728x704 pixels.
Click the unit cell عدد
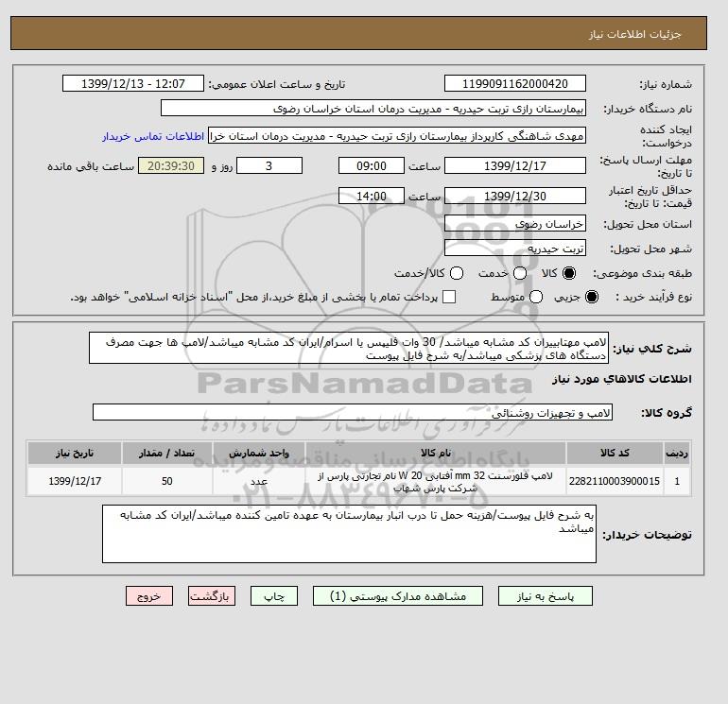click(x=259, y=481)
